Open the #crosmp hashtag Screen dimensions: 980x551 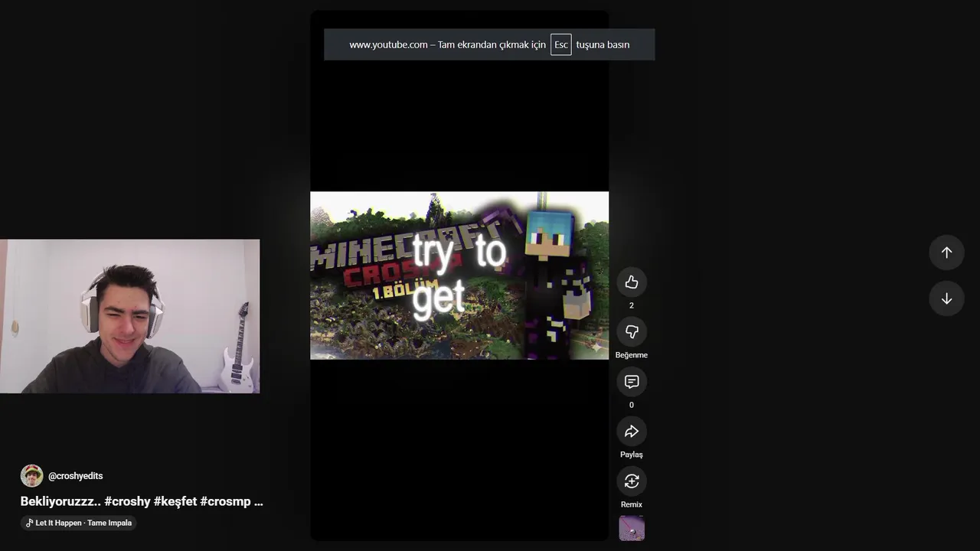click(x=226, y=501)
